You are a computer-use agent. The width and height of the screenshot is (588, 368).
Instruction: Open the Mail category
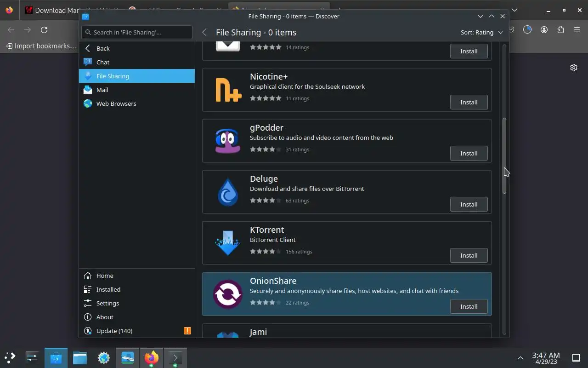tap(137, 90)
